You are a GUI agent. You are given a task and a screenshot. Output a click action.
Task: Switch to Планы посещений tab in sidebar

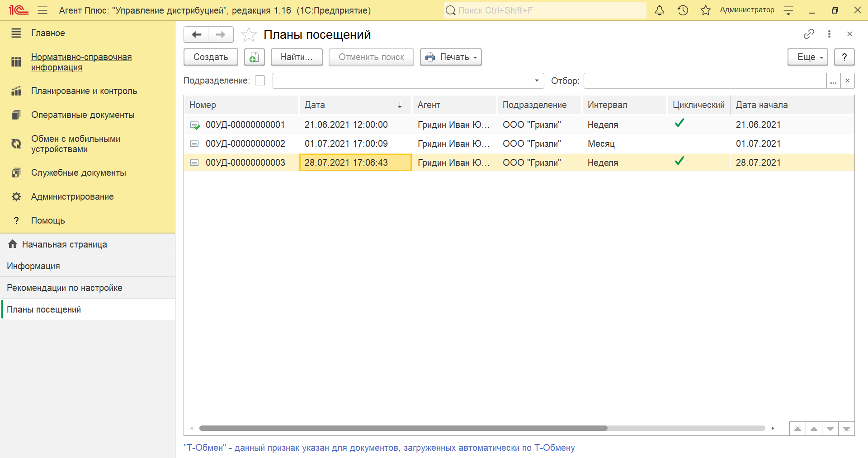tap(88, 309)
